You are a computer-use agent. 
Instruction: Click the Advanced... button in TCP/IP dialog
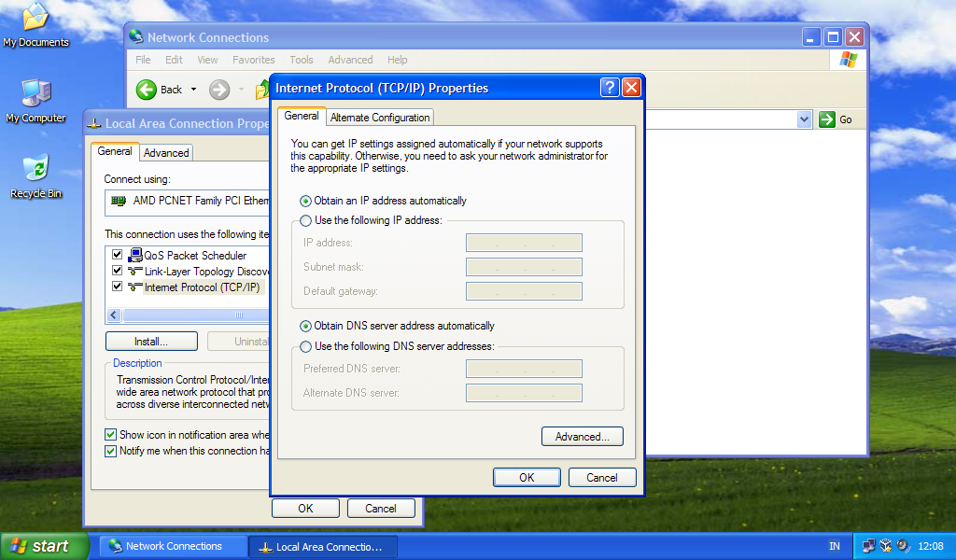click(583, 436)
